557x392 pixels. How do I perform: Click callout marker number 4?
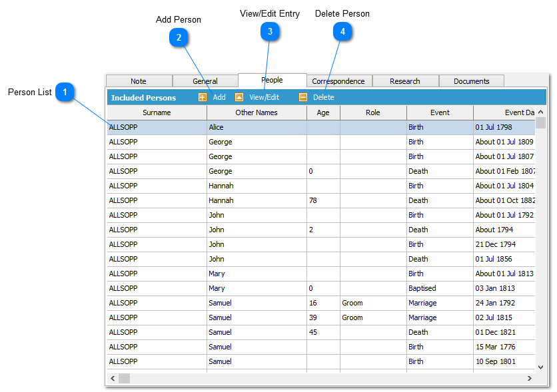(x=342, y=31)
